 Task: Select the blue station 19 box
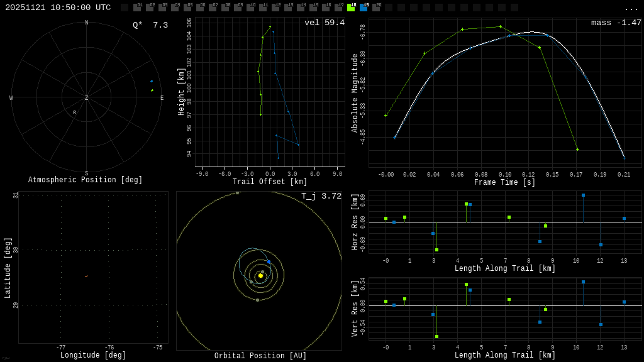(364, 8)
